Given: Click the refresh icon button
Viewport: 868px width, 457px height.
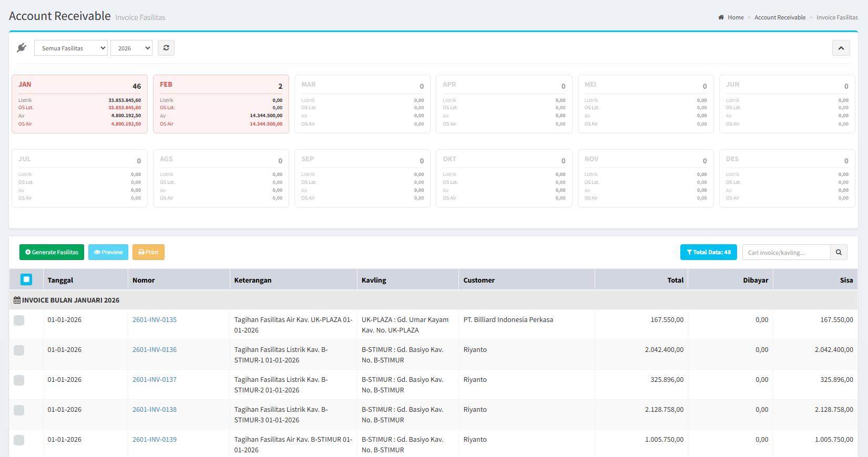Looking at the screenshot, I should 166,48.
